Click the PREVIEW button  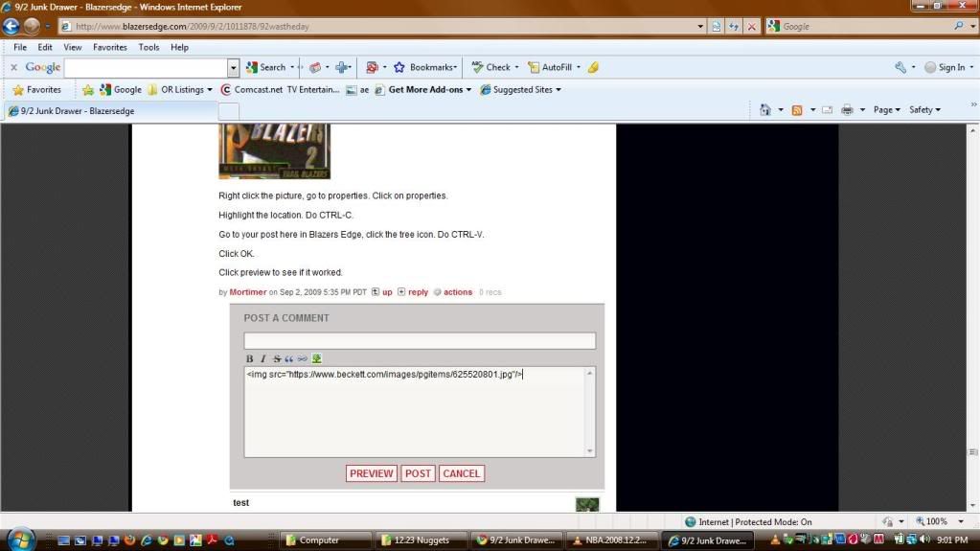(372, 474)
